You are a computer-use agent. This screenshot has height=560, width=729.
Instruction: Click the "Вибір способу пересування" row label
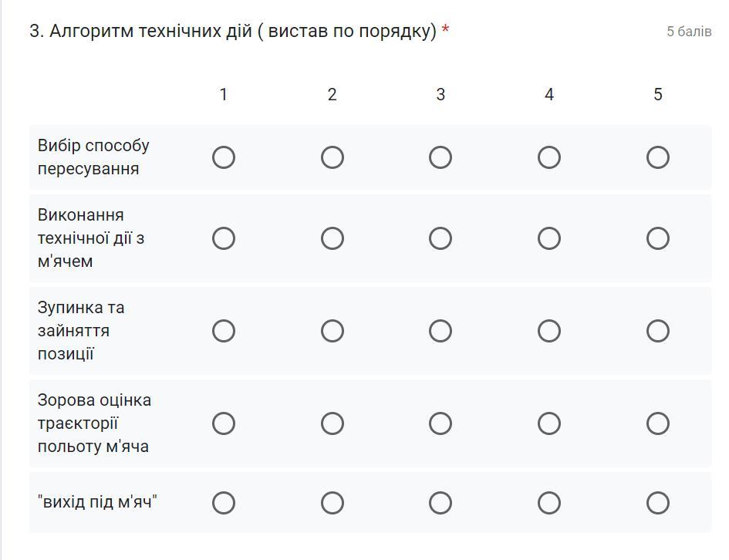[93, 157]
